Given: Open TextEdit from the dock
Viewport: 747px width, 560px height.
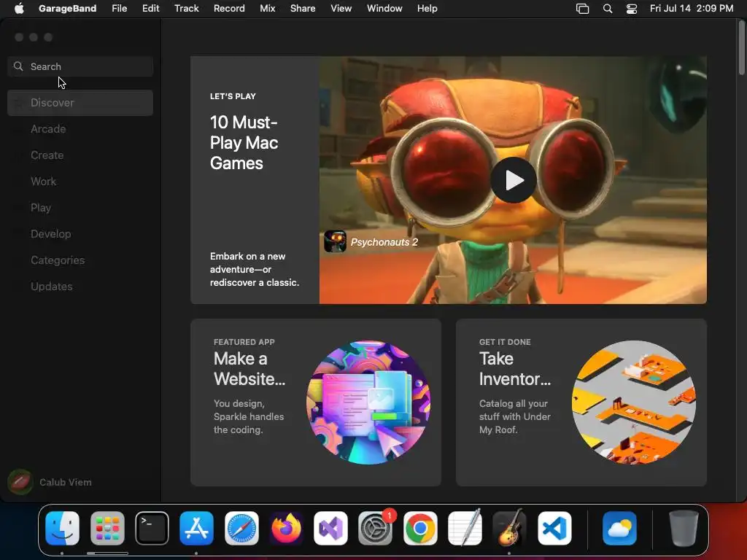Looking at the screenshot, I should 465,528.
